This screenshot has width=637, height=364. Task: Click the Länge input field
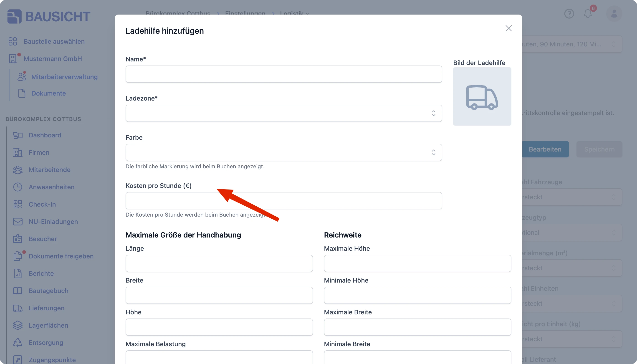[219, 263]
